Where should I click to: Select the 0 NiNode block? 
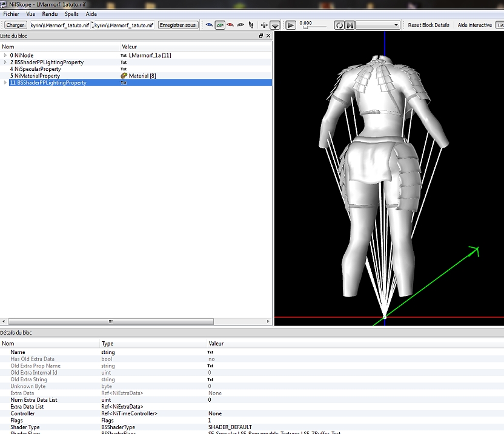(22, 55)
